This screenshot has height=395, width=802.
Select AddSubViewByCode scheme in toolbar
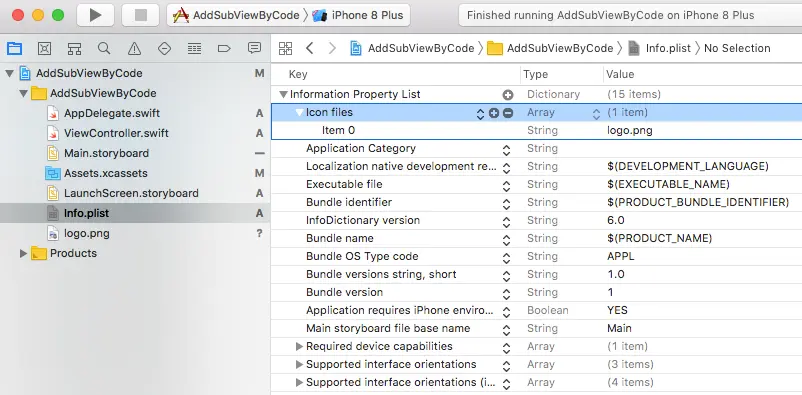coord(236,15)
